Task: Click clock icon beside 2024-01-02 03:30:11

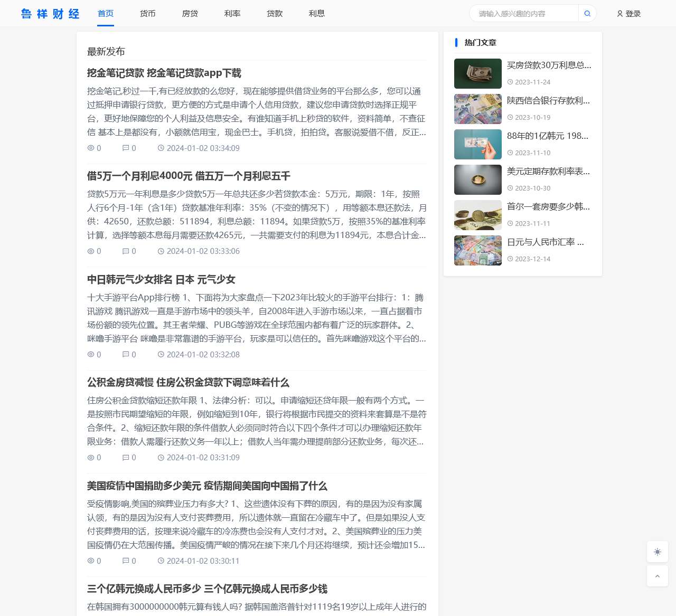Action: coord(161,561)
